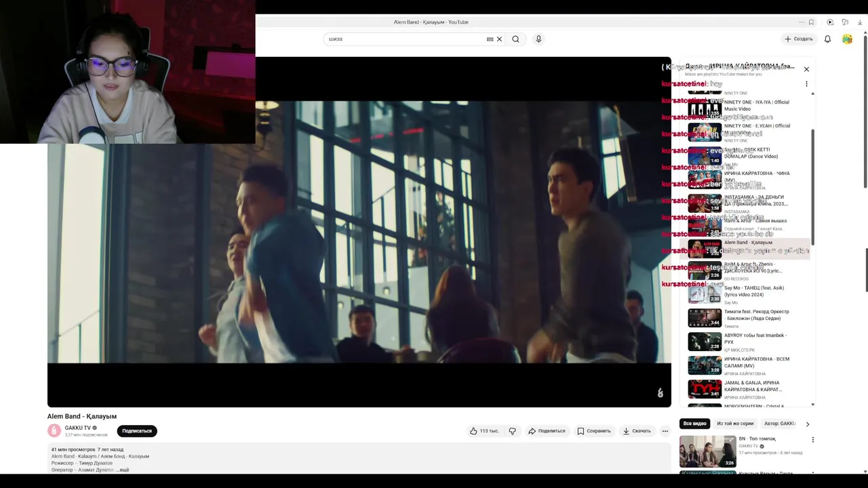Select Alem Band - Қалауым in playlist
The width and height of the screenshot is (868, 488).
click(745, 248)
